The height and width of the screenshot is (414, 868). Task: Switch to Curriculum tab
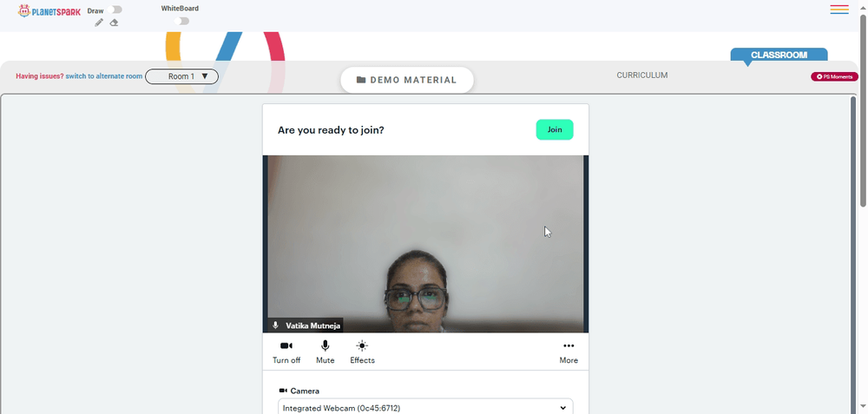tap(642, 76)
